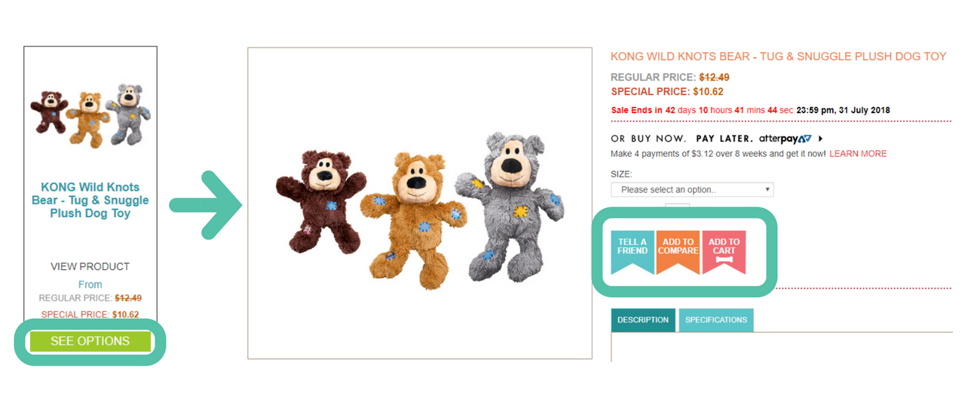Add the toy with the Add to Cart ribbon

click(724, 251)
